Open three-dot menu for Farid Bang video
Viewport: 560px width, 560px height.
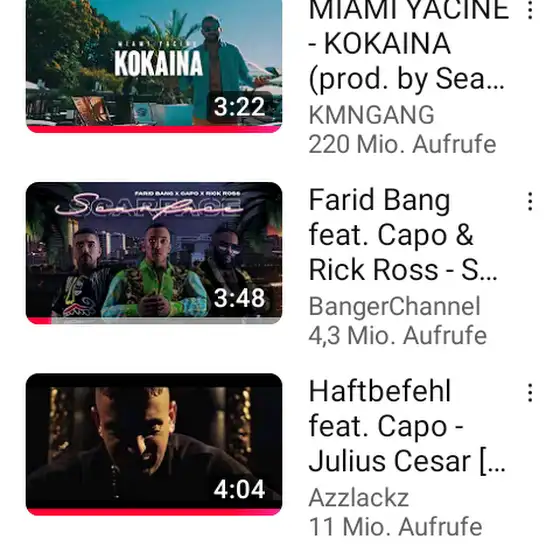tap(530, 201)
